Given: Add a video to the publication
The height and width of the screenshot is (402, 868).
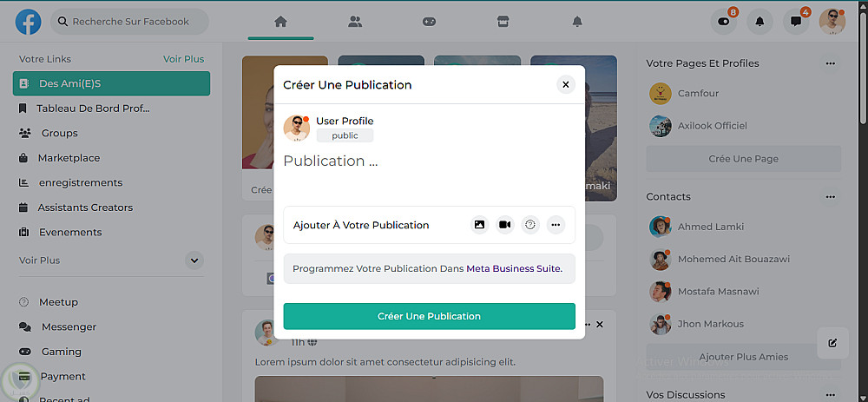Looking at the screenshot, I should click(x=505, y=225).
